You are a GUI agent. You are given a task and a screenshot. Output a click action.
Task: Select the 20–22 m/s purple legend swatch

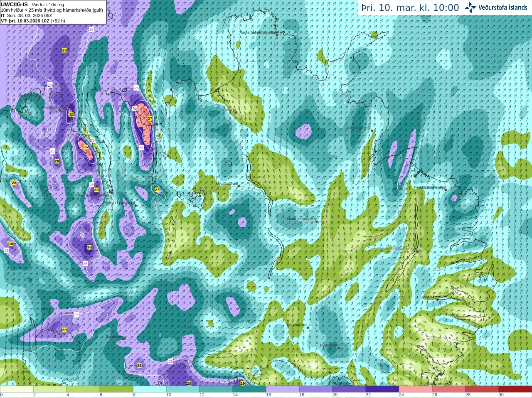coord(349,389)
